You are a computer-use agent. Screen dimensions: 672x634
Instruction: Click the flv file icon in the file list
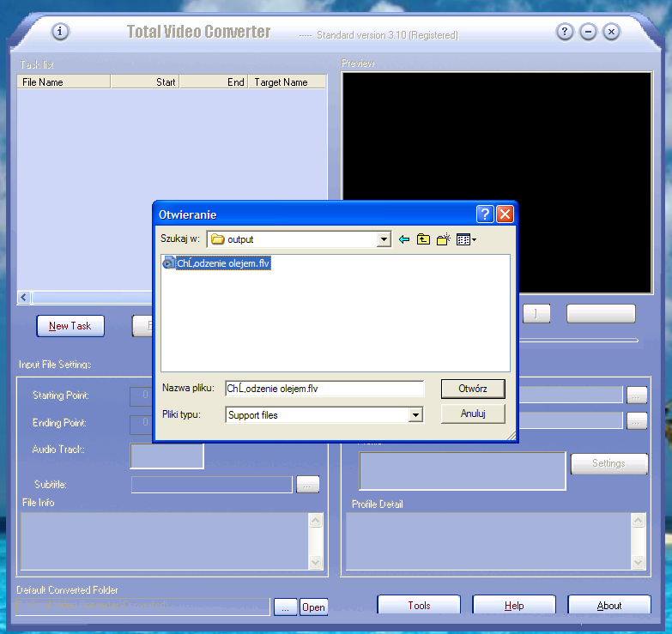(x=169, y=263)
